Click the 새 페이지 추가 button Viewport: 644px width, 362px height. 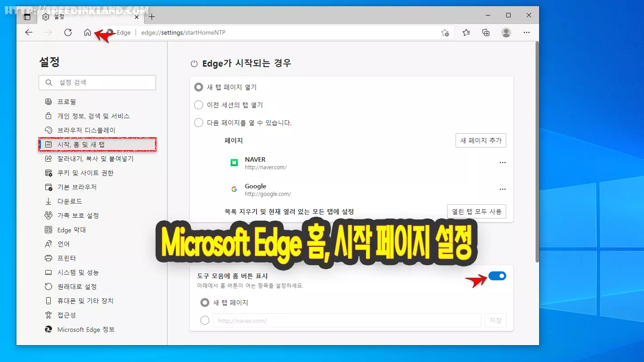[x=480, y=140]
